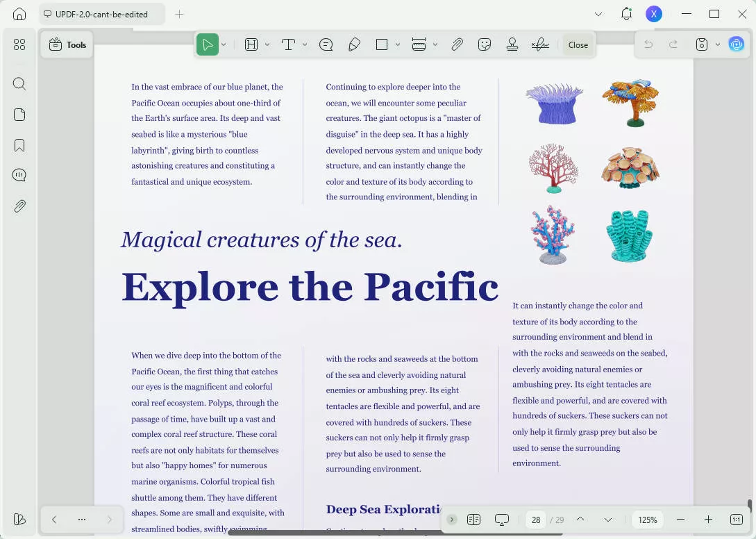Image resolution: width=756 pixels, height=539 pixels.
Task: Open the search panel in left sidebar
Action: pyautogui.click(x=19, y=83)
